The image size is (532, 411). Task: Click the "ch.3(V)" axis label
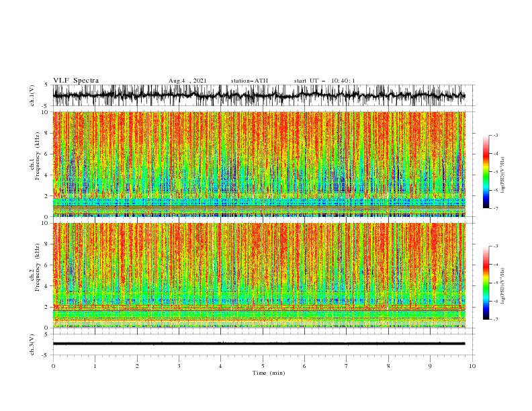(x=32, y=345)
